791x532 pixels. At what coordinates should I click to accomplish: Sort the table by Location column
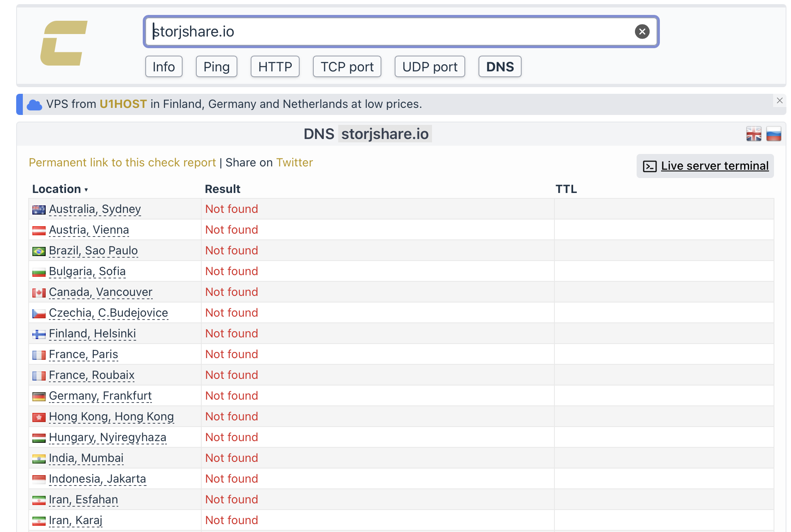tap(60, 189)
